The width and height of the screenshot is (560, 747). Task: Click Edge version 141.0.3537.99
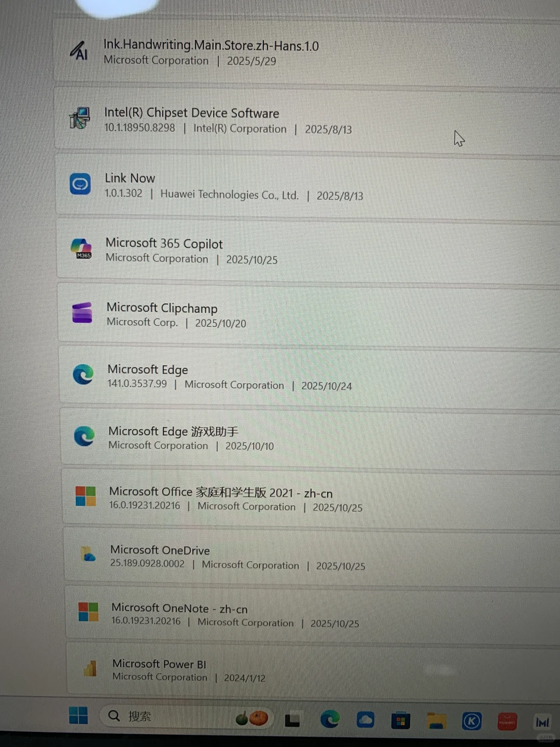click(x=137, y=383)
